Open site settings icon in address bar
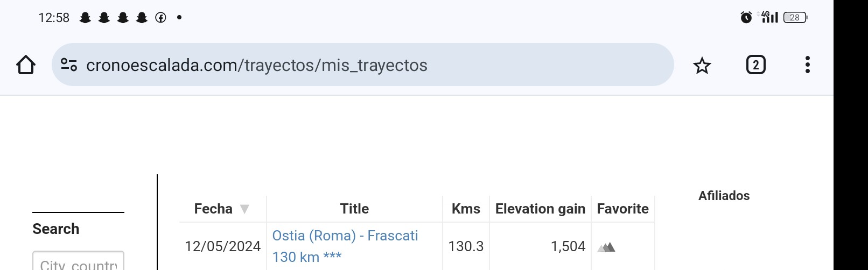This screenshot has height=270, width=868. (69, 65)
